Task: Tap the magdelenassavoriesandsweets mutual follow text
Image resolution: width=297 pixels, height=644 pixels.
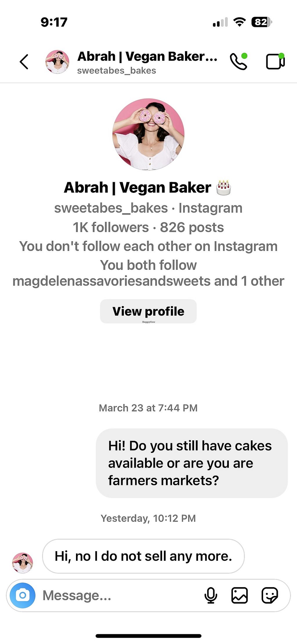Action: (x=125, y=281)
